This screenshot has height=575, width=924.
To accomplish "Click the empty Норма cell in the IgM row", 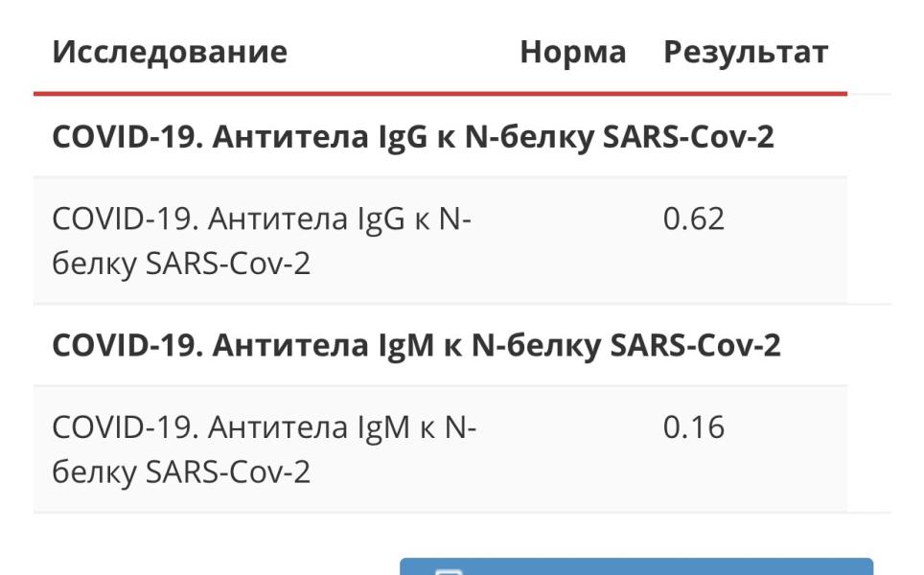I will click(573, 448).
